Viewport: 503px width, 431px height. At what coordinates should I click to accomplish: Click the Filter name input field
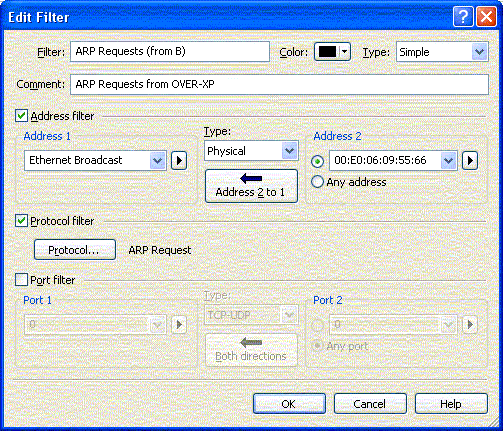click(170, 52)
